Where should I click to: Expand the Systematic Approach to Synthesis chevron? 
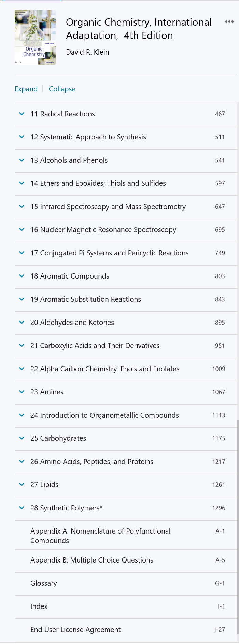click(22, 137)
